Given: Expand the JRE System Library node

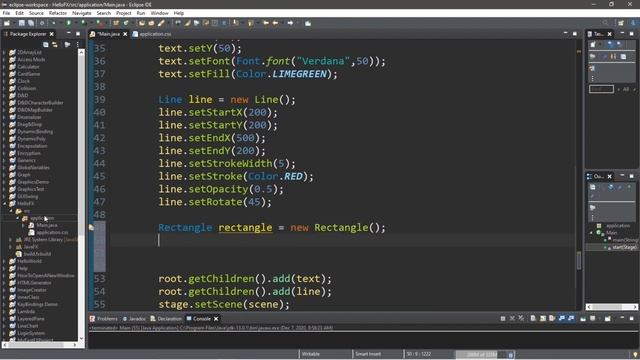Looking at the screenshot, I should click(x=11, y=240).
